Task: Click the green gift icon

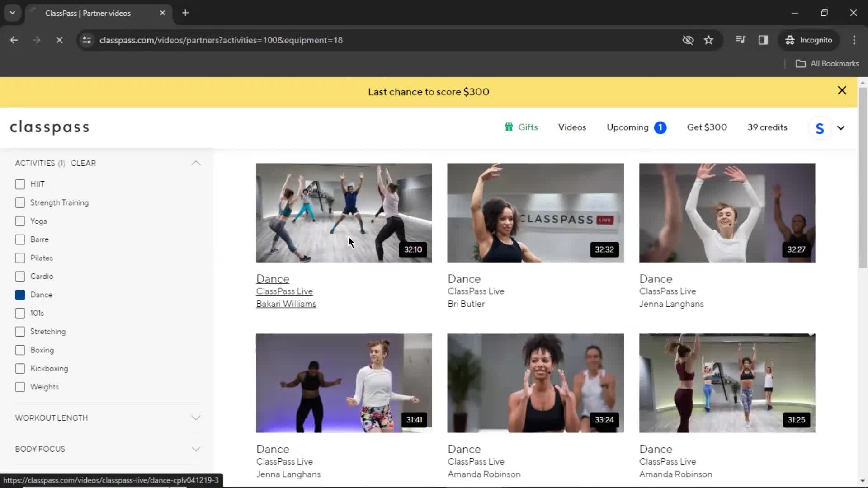Action: (x=509, y=127)
